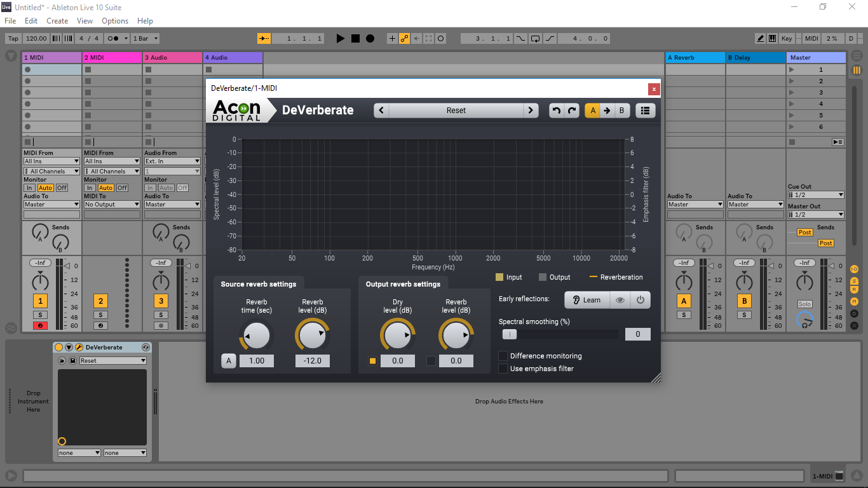Open the Create menu
Viewport: 868px width, 488px height.
pyautogui.click(x=57, y=21)
